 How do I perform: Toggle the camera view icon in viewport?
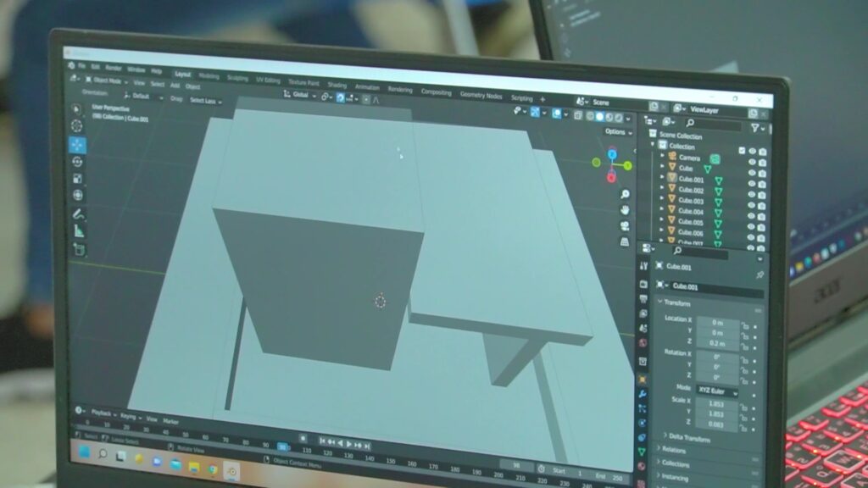pos(625,225)
